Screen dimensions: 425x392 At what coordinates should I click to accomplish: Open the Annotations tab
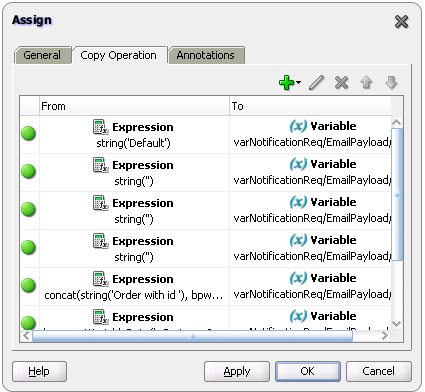(206, 55)
